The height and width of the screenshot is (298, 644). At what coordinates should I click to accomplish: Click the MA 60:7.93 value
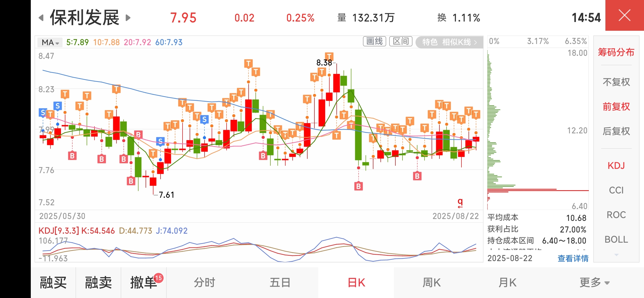(169, 42)
